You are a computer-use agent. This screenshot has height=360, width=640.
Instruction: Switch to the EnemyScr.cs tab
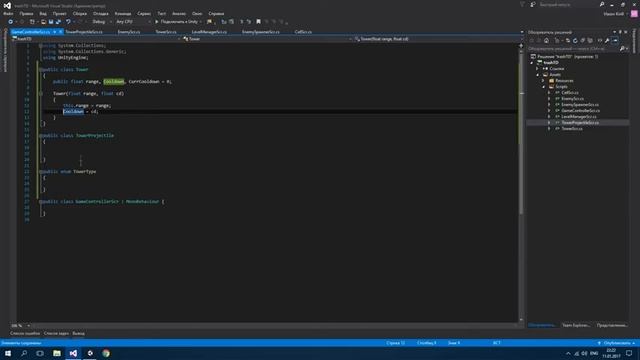click(129, 32)
